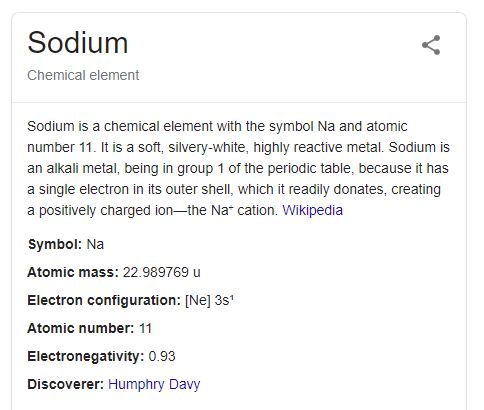Click the Atomic number label
Image resolution: width=484 pixels, height=410 pixels.
click(x=81, y=328)
